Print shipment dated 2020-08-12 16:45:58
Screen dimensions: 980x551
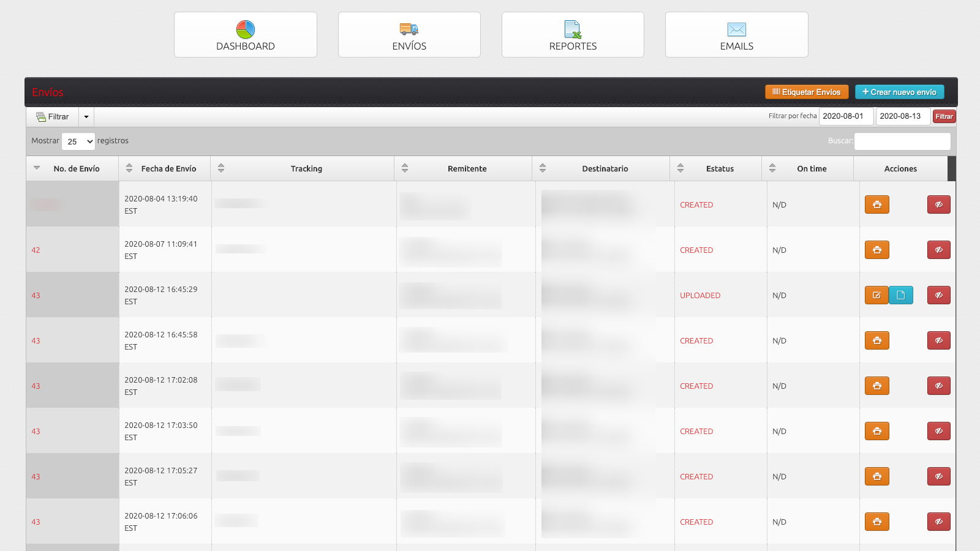877,340
